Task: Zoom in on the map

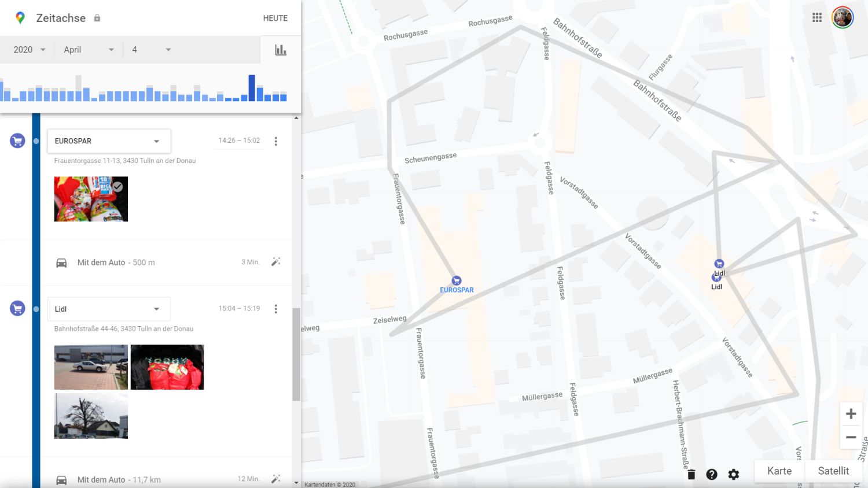Action: tap(851, 414)
